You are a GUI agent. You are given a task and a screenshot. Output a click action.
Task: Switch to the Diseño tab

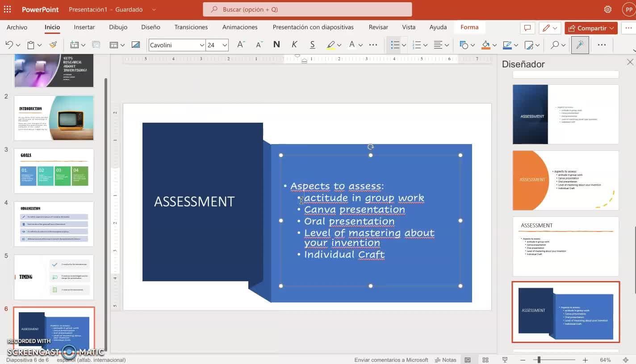coord(151,27)
